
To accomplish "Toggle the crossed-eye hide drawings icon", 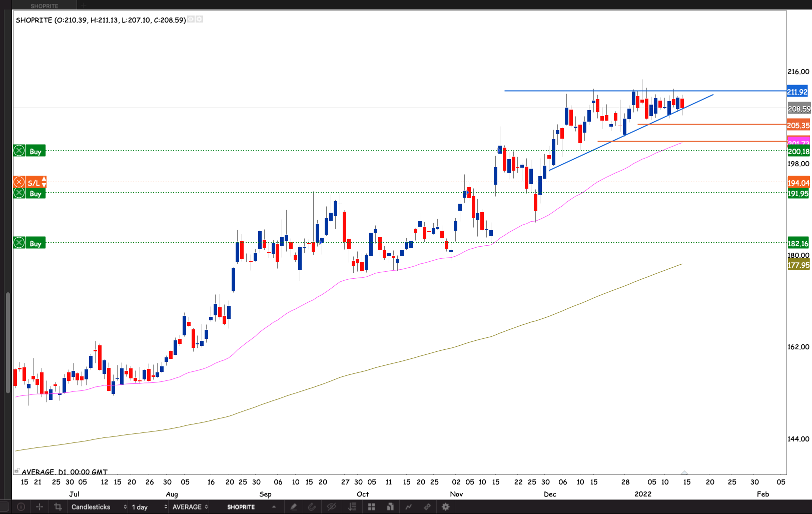I will [331, 507].
